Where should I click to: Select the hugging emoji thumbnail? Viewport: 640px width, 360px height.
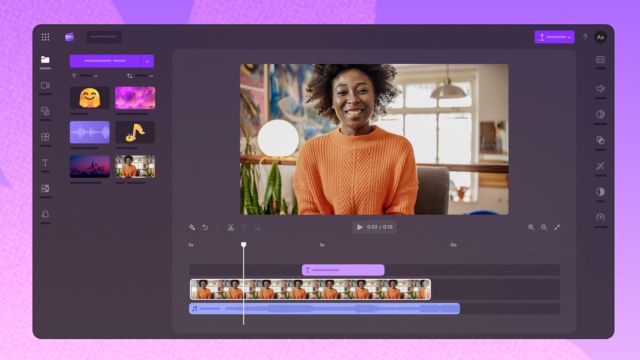[x=89, y=98]
